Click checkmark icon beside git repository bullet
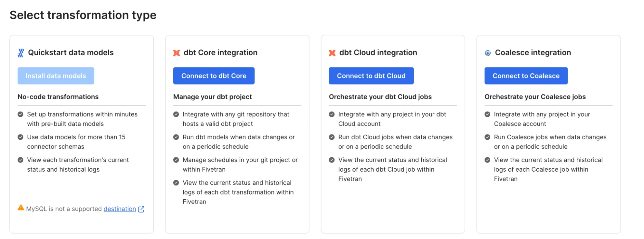The image size is (644, 239). pyautogui.click(x=176, y=114)
